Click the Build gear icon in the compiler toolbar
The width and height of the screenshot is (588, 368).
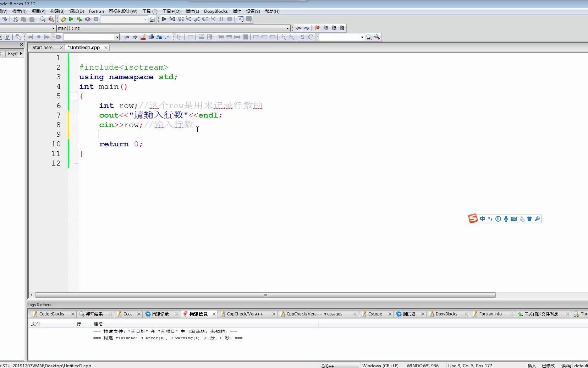[63, 19]
